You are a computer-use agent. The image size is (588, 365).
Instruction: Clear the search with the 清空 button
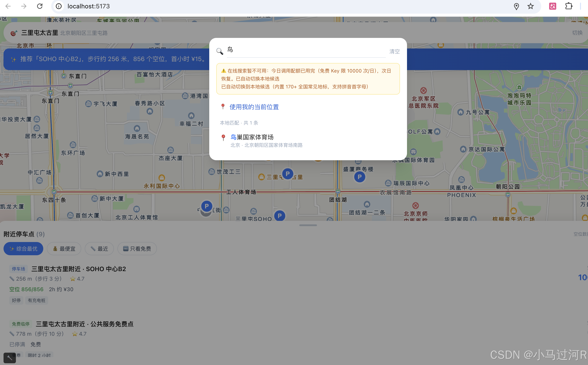coord(394,51)
